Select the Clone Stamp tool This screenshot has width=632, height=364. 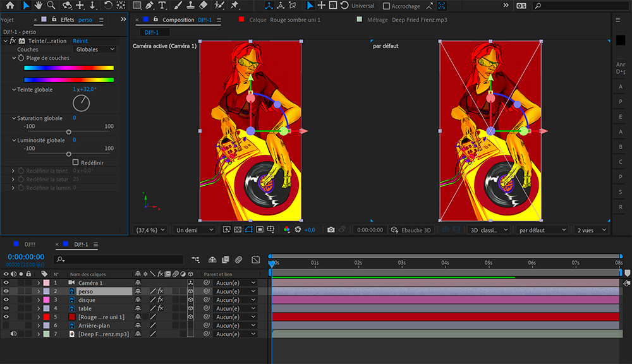click(191, 5)
